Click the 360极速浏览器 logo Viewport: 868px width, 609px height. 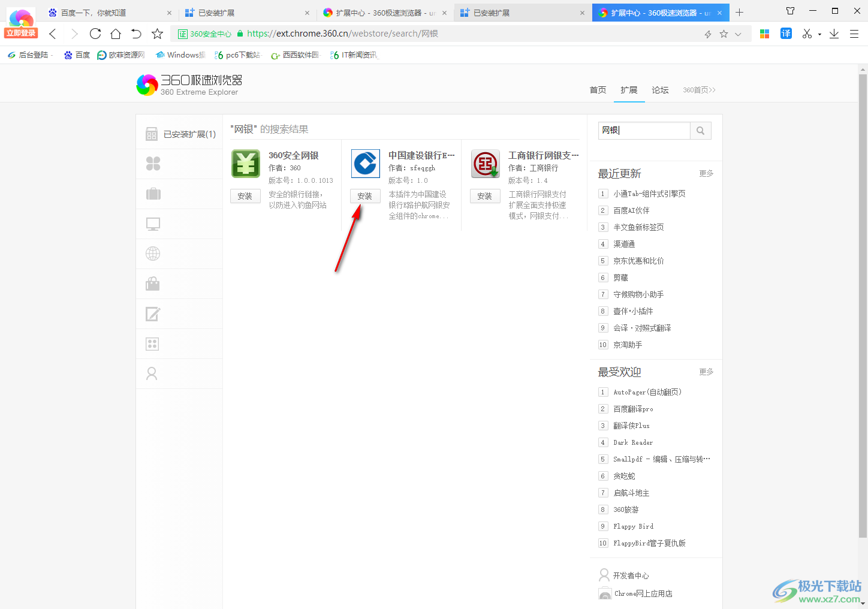(x=189, y=85)
